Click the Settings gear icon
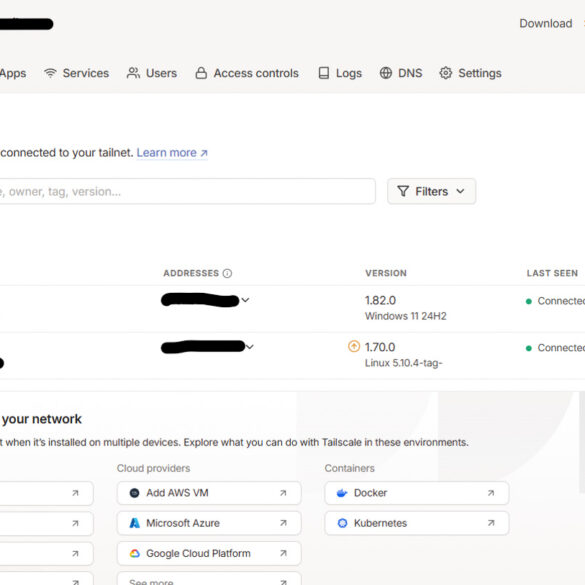585x585 pixels. 445,73
